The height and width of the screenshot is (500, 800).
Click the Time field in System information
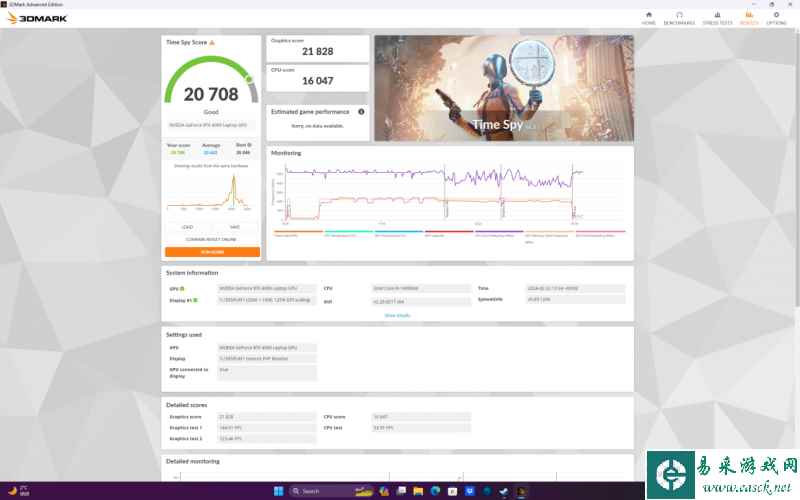tap(576, 289)
